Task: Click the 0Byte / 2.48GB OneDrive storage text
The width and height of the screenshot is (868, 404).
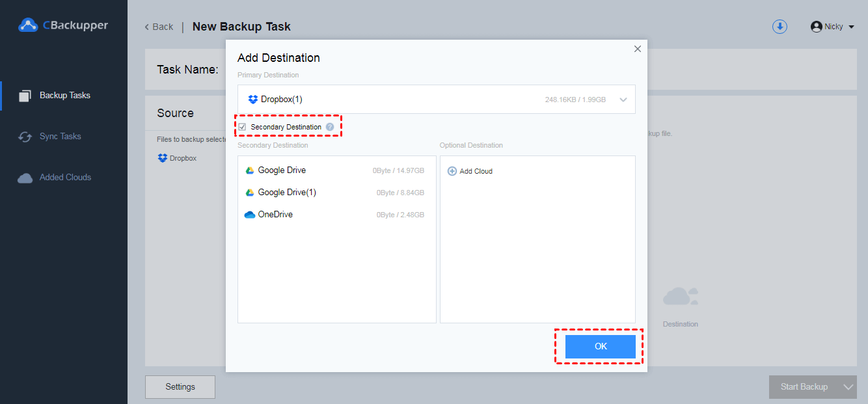Action: [400, 215]
